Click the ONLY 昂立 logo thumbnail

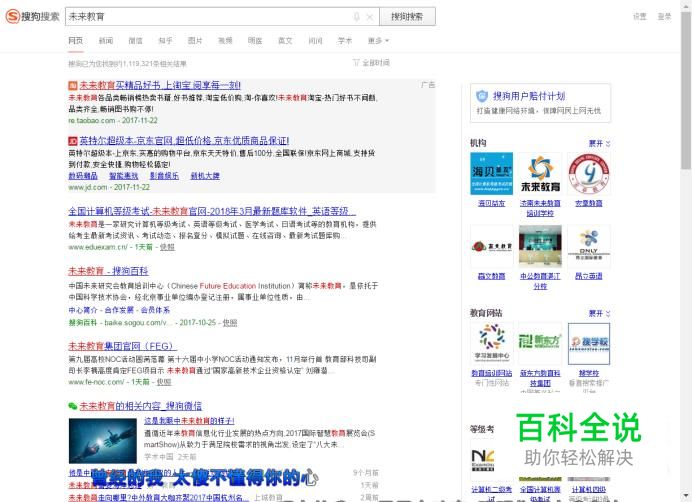point(589,246)
